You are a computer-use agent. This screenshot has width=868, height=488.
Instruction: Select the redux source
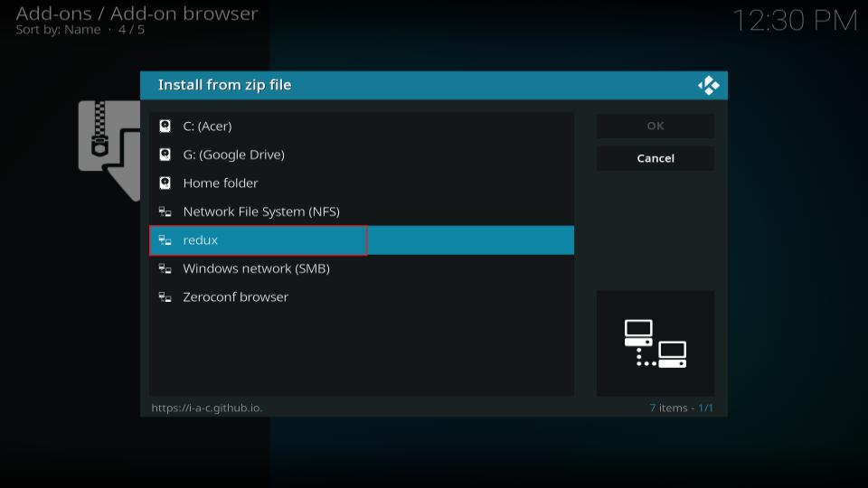[362, 240]
